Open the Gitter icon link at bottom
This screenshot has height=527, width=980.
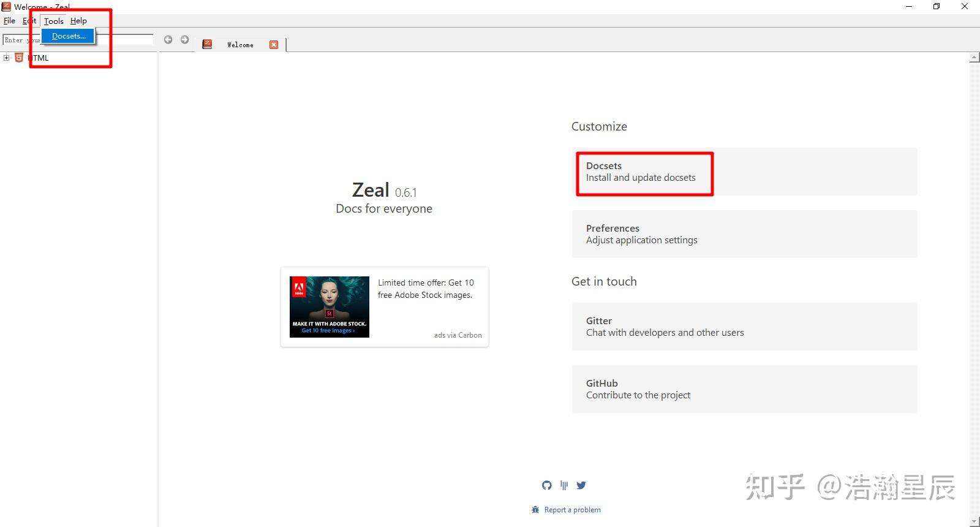[564, 485]
